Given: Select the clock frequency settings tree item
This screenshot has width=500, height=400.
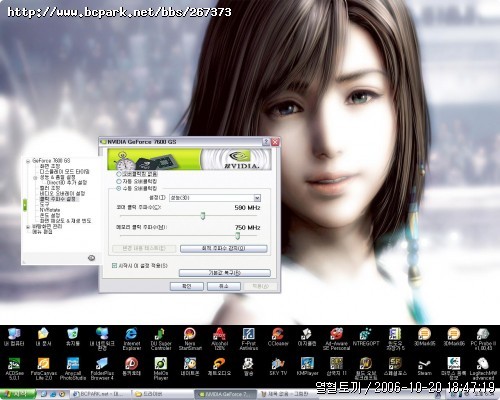Looking at the screenshot, I should (x=58, y=199).
